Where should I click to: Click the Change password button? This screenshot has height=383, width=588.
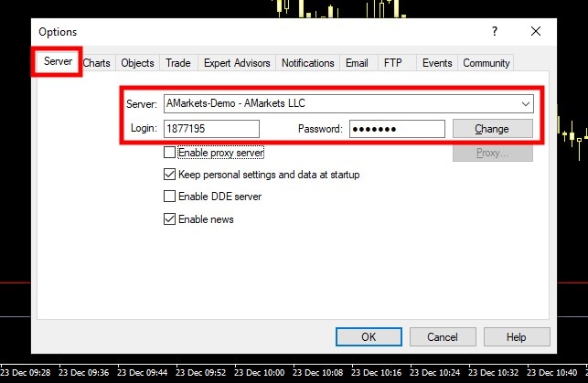tap(492, 129)
